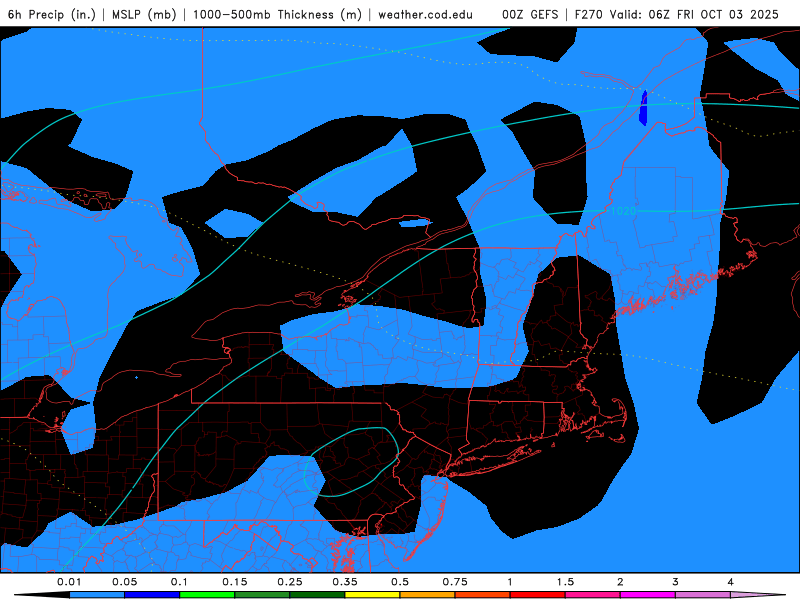Select the bright green 0.1–0.15 legend swatch
Viewport: 800px width, 600px height.
(207, 595)
